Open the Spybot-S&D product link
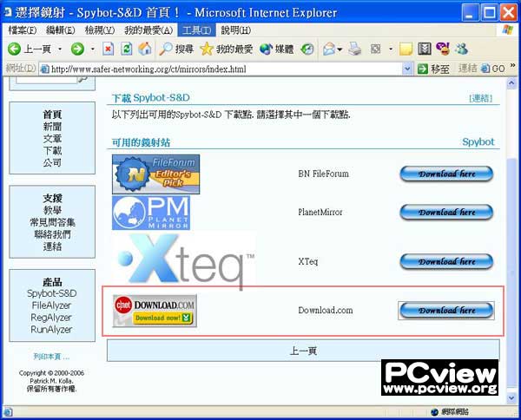The image size is (521, 420). (x=52, y=293)
